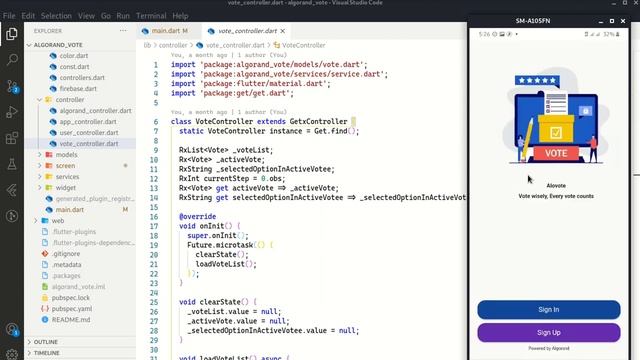Click VoteController breadcrumb symbol

coord(303,45)
